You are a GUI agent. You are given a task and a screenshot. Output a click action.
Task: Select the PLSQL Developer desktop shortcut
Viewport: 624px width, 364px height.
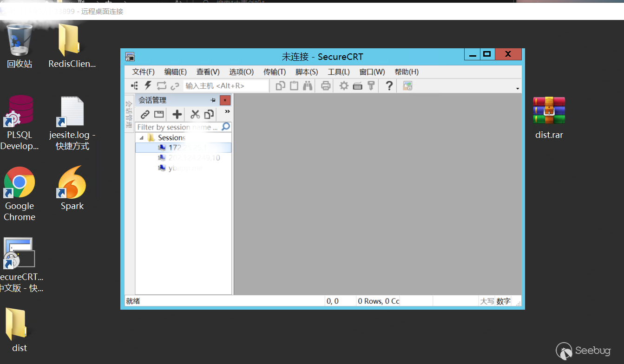point(20,123)
